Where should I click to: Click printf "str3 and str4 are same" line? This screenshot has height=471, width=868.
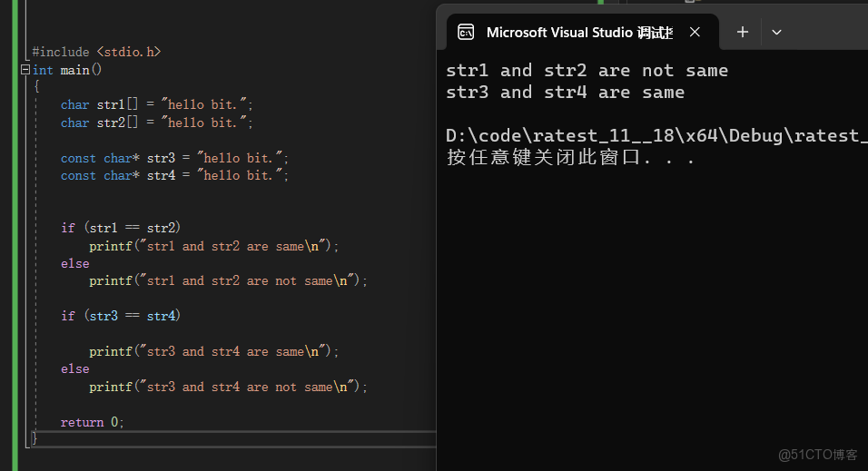tap(213, 351)
